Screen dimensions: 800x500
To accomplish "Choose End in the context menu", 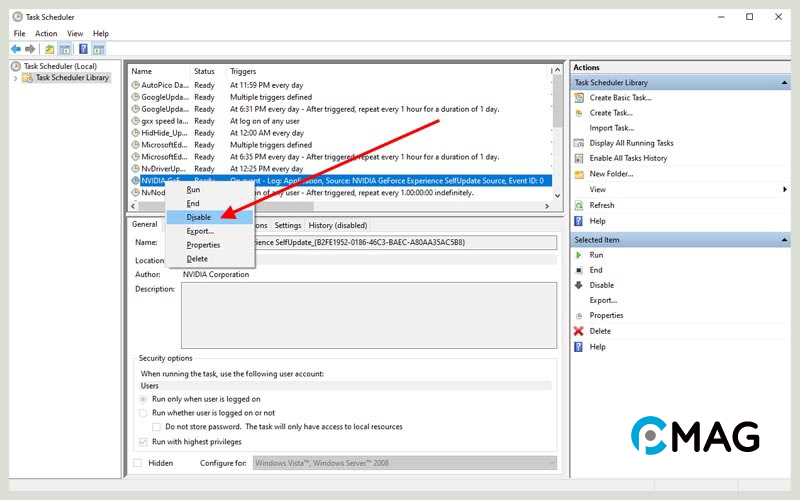I will [x=210, y=203].
